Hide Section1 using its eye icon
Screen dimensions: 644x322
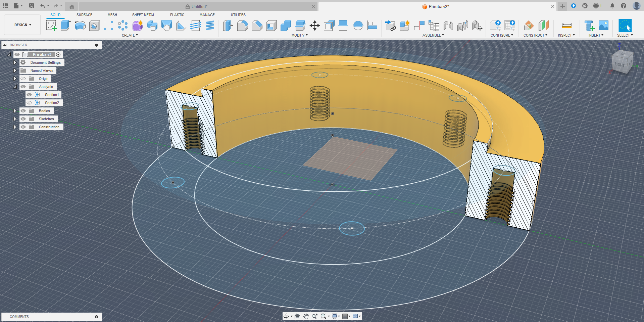pos(30,95)
